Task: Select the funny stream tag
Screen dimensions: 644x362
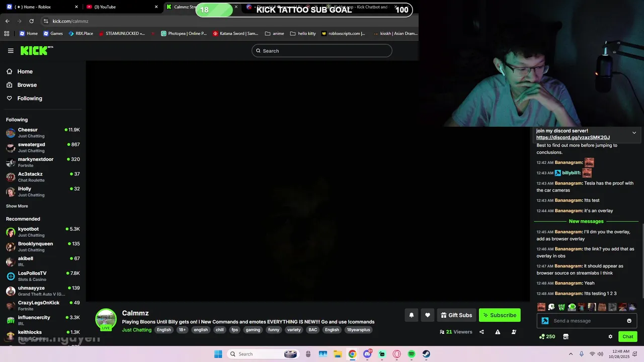Action: pyautogui.click(x=274, y=330)
